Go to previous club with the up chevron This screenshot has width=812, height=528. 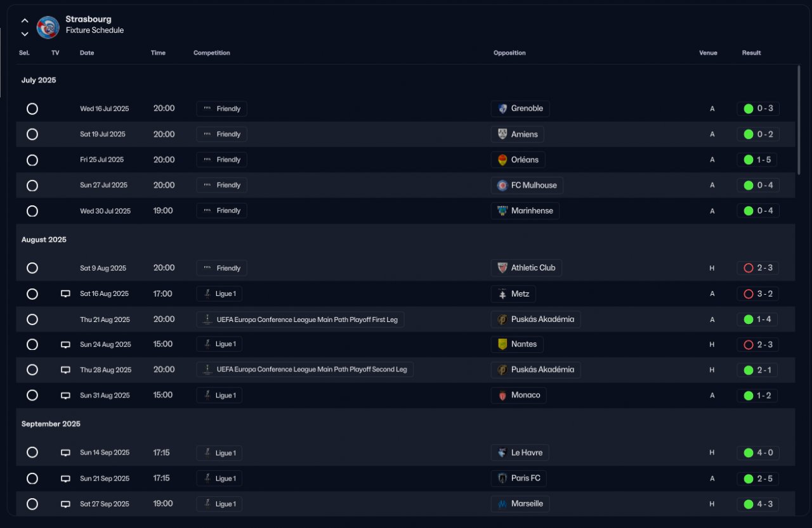[x=25, y=21]
